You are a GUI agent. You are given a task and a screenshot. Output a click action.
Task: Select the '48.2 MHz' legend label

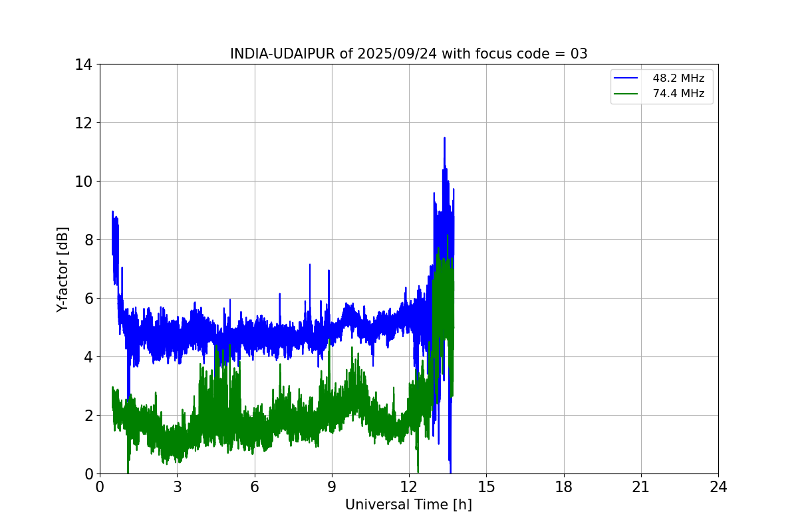(x=678, y=78)
